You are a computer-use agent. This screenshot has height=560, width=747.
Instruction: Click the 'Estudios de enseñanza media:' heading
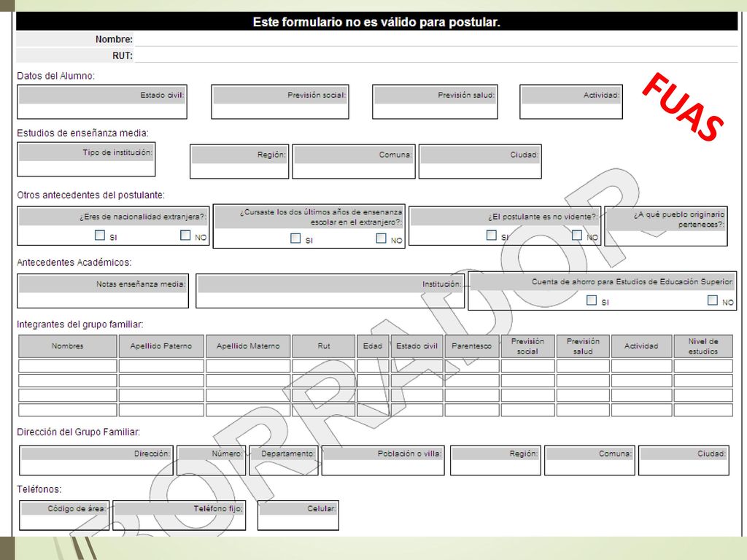(83, 133)
